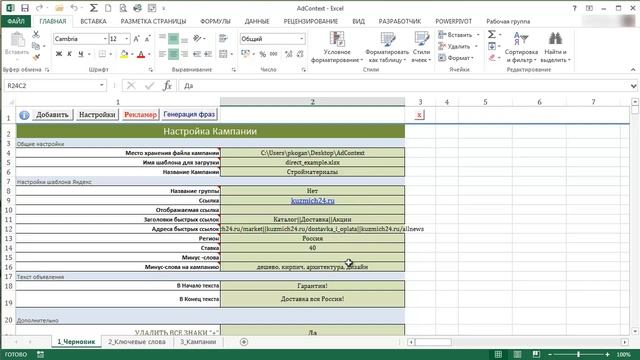Click the fx Insert Function icon
Image resolution: width=640 pixels, height=360 pixels.
[167, 86]
